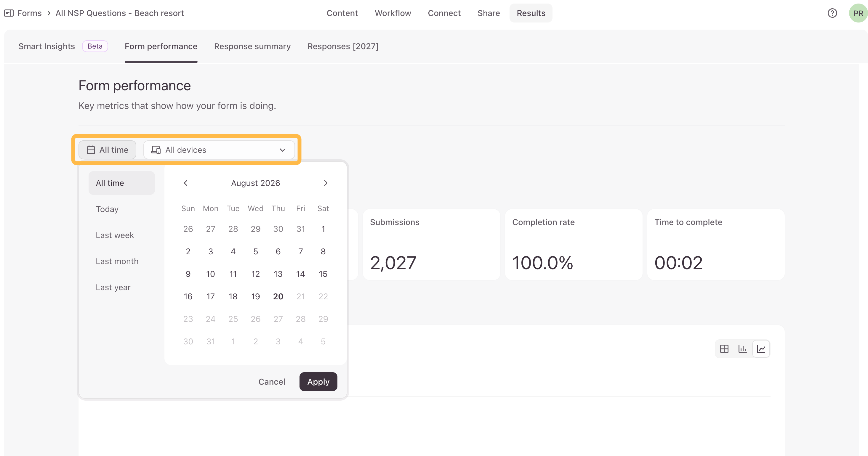Pick August 13 in the calendar

(x=278, y=274)
